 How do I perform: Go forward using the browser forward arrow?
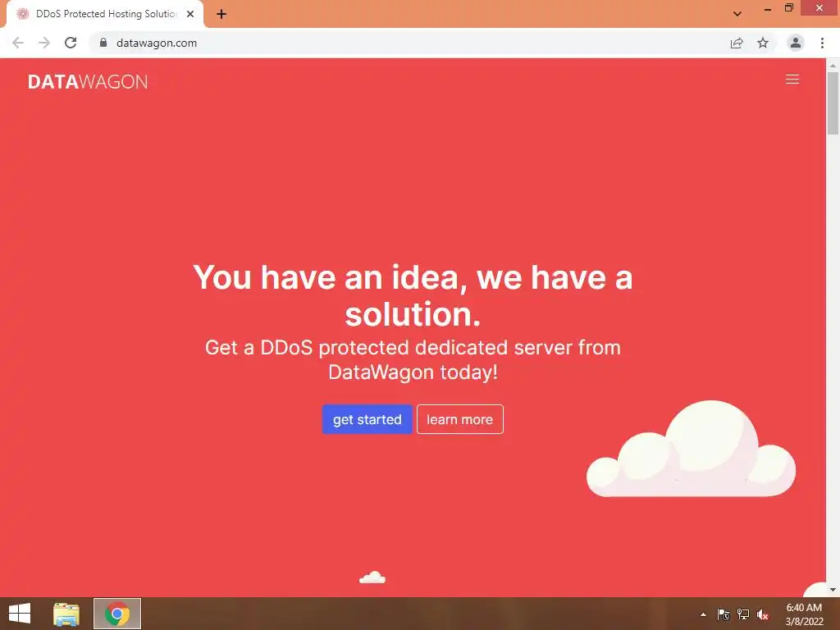click(x=44, y=43)
